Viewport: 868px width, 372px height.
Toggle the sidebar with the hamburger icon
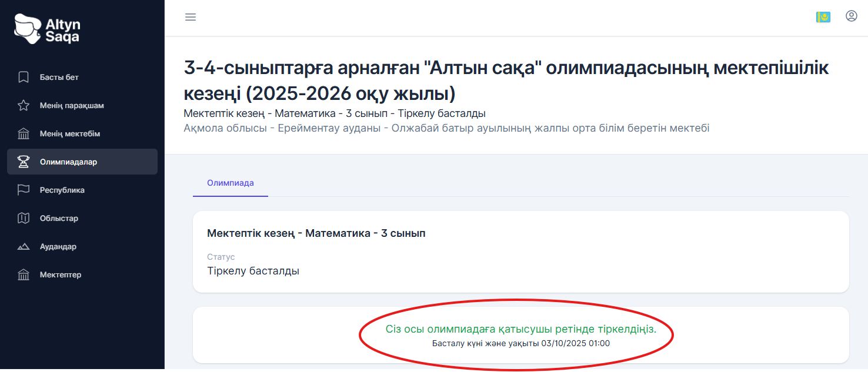190,17
